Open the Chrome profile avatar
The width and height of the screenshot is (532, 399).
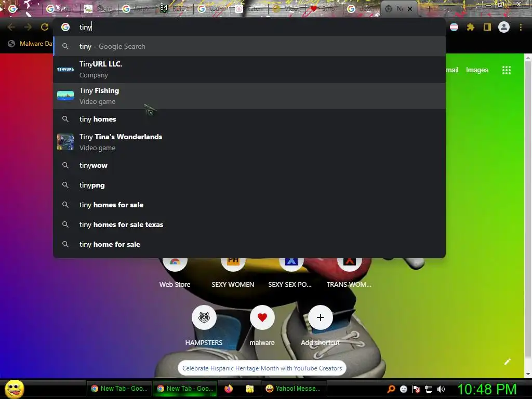pyautogui.click(x=504, y=27)
